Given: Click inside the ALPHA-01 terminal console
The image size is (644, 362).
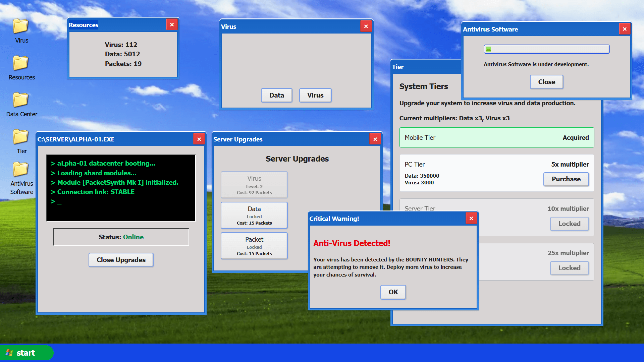Looking at the screenshot, I should tap(121, 188).
